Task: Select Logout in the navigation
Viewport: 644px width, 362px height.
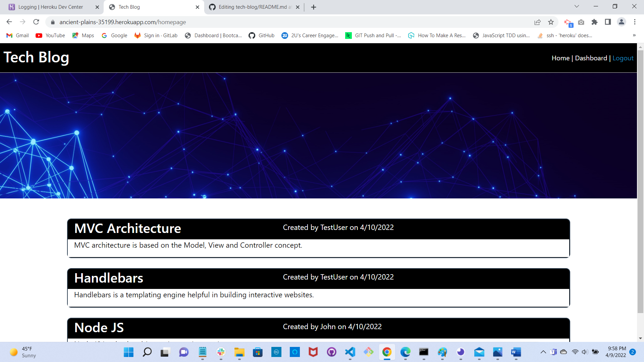Action: tap(623, 58)
